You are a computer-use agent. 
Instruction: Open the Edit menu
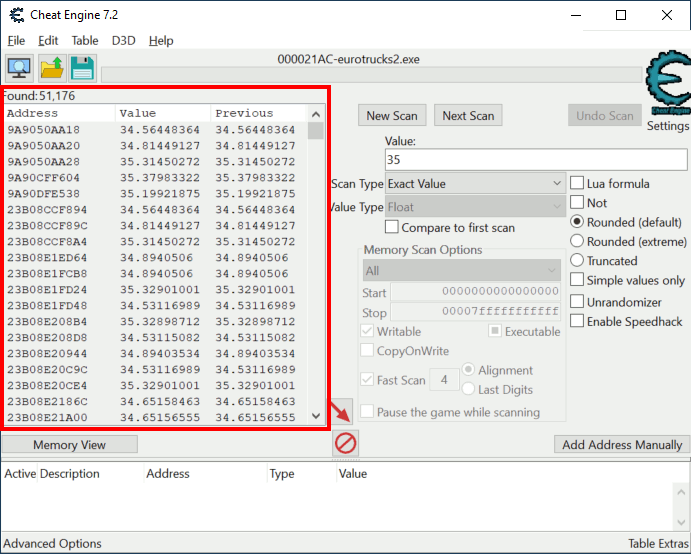click(48, 41)
